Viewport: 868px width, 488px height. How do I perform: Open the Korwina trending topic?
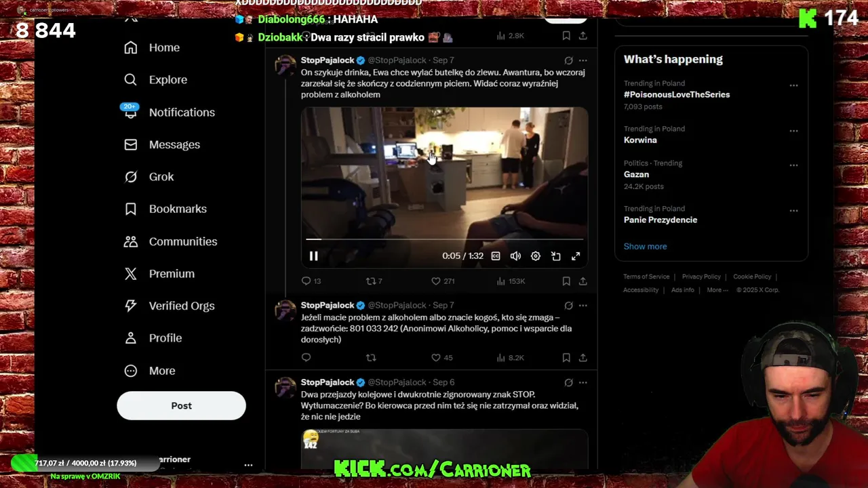pos(640,140)
